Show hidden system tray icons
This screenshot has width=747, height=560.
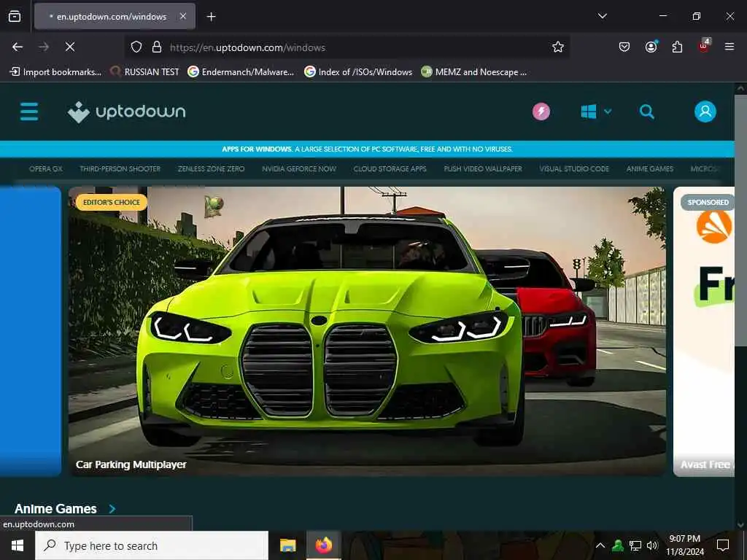point(600,545)
